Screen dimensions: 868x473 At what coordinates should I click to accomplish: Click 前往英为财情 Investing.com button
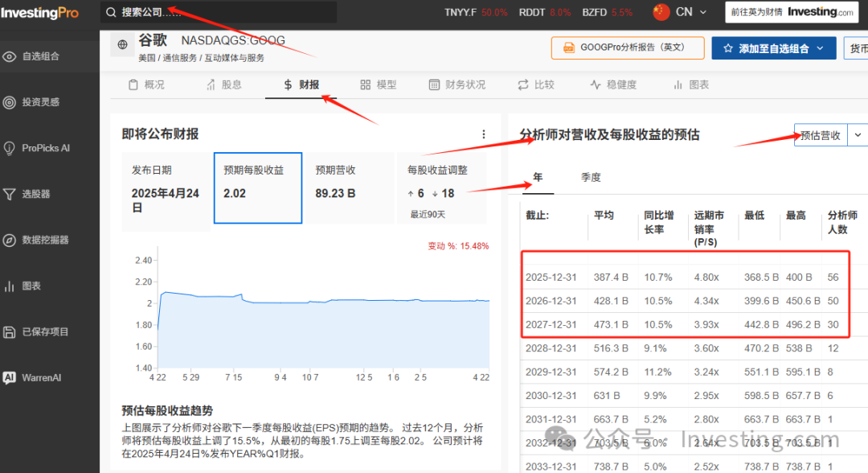click(792, 12)
